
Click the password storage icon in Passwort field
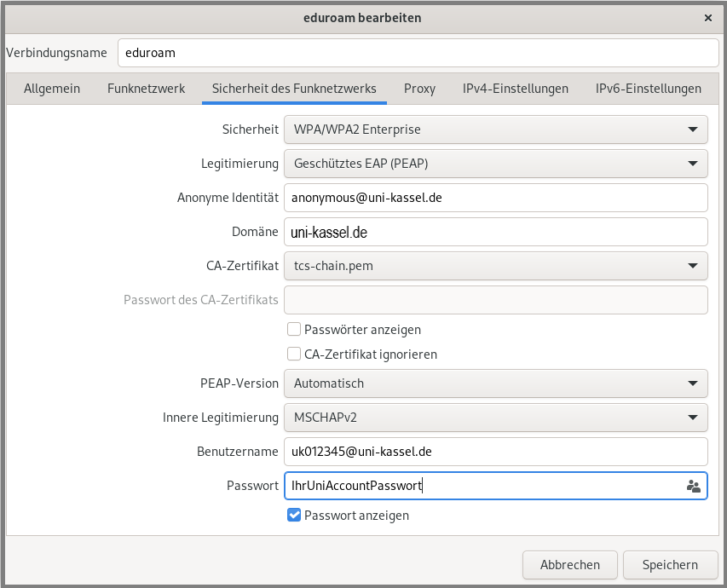pyautogui.click(x=693, y=486)
